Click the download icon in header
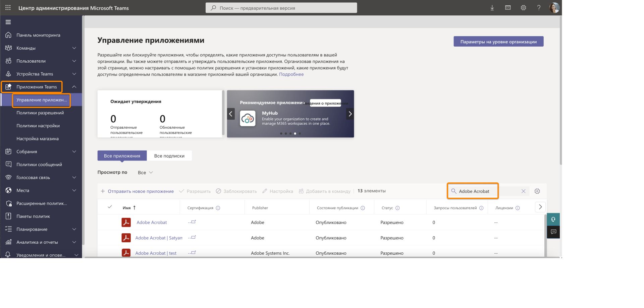The height and width of the screenshot is (308, 644). click(x=492, y=8)
